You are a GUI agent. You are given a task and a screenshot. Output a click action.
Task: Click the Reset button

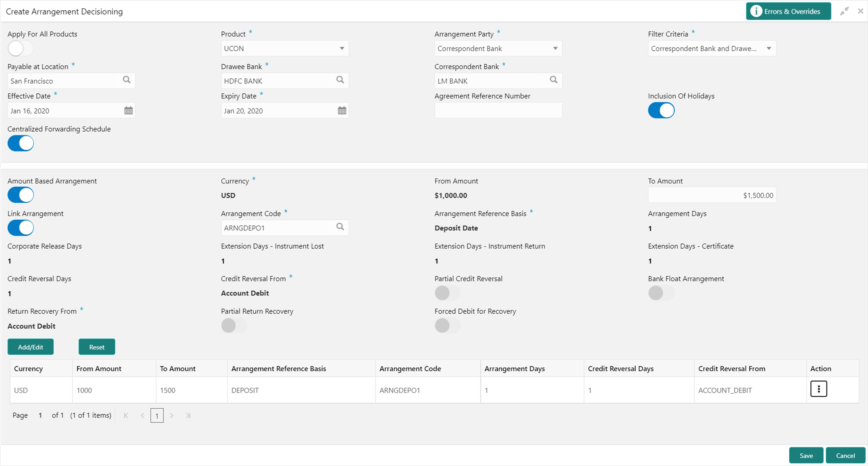pyautogui.click(x=97, y=347)
